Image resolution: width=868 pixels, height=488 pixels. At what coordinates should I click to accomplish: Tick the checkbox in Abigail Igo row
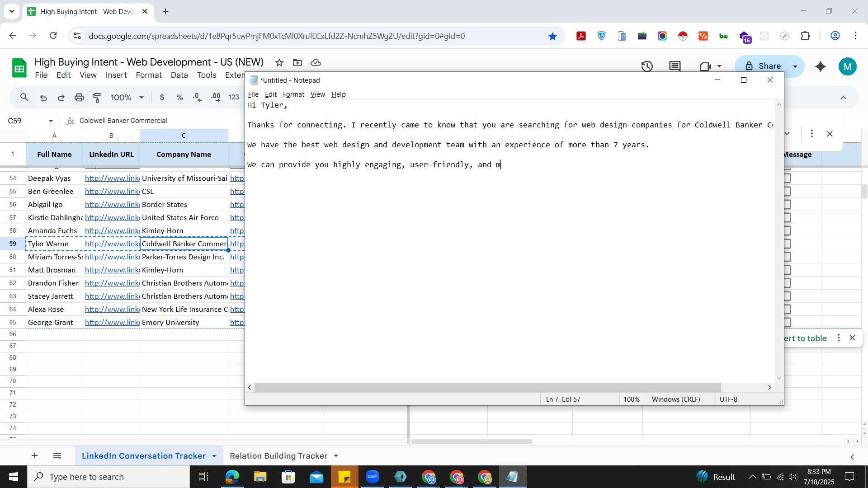(x=787, y=204)
